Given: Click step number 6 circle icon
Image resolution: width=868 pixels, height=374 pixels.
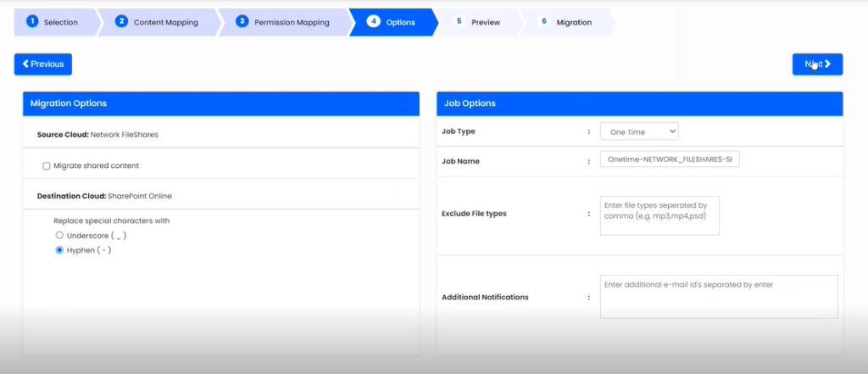Looking at the screenshot, I should tap(544, 21).
